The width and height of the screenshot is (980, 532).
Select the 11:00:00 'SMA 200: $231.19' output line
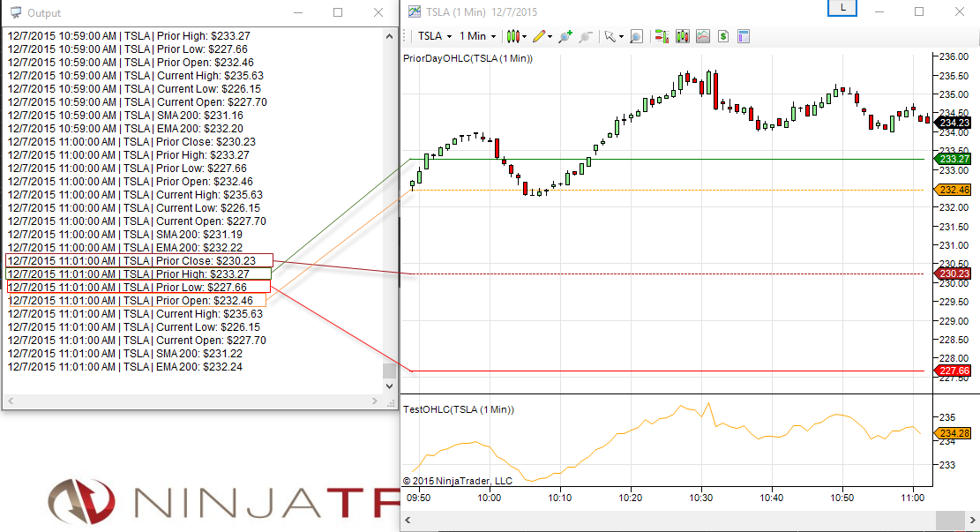coord(125,235)
